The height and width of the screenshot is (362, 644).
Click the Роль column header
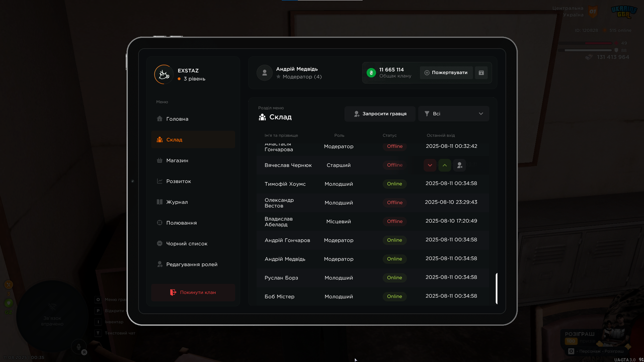(339, 135)
